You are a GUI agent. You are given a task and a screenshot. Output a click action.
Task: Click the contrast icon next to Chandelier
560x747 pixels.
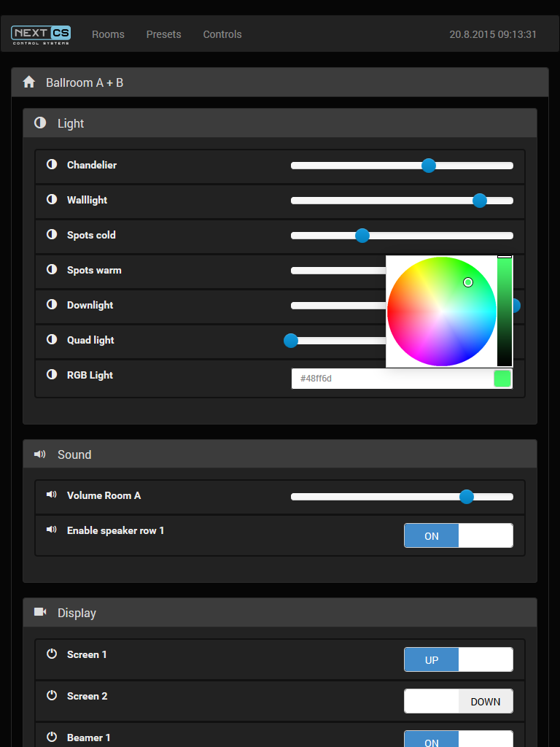[x=52, y=164]
